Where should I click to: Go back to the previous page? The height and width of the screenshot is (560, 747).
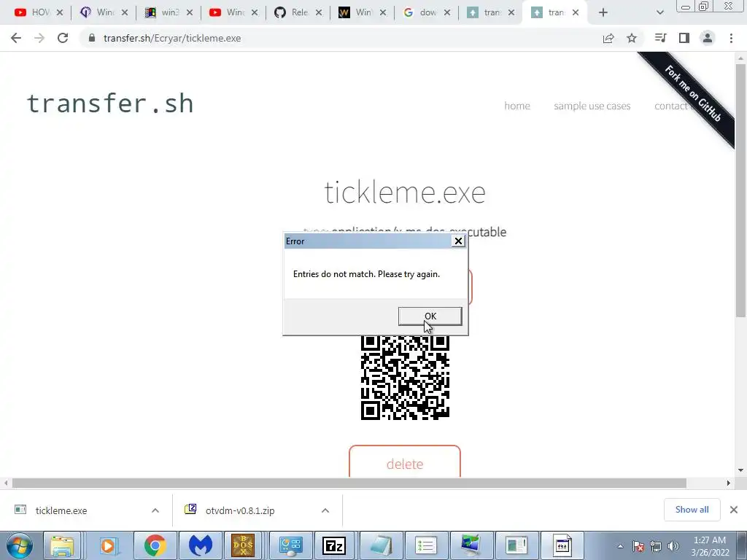coord(16,38)
